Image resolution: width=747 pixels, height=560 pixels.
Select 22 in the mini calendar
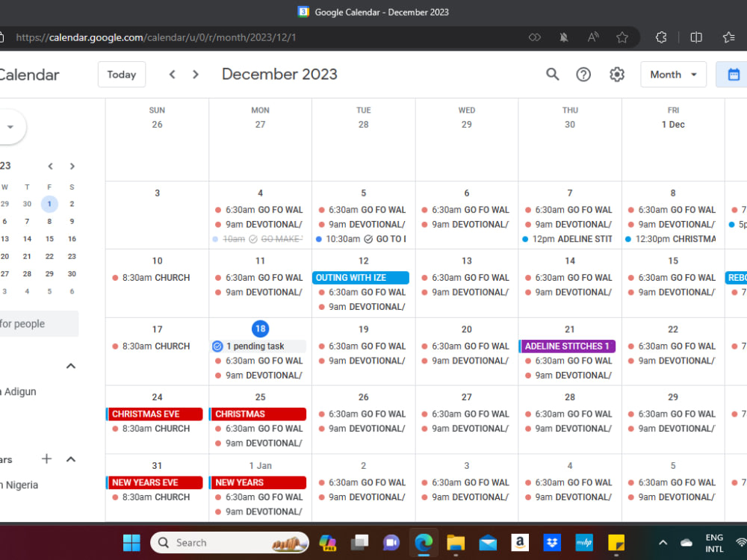click(49, 256)
